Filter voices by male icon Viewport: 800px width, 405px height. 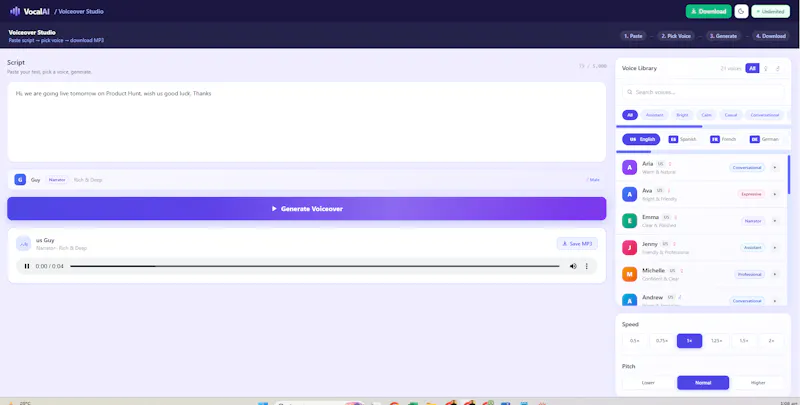coord(778,68)
